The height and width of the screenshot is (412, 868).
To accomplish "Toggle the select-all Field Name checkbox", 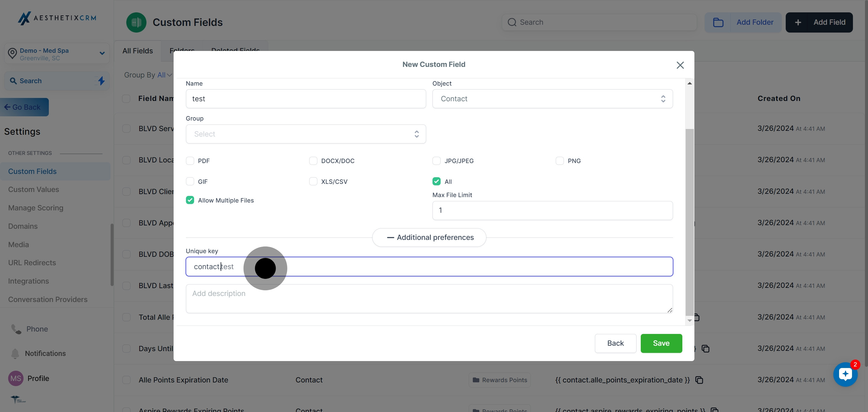I will click(126, 98).
